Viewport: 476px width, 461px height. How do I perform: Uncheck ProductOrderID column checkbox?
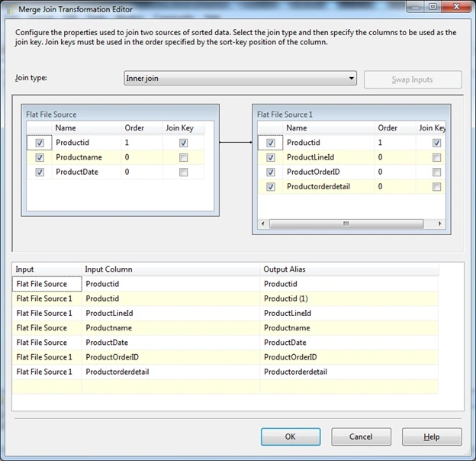pyautogui.click(x=271, y=172)
